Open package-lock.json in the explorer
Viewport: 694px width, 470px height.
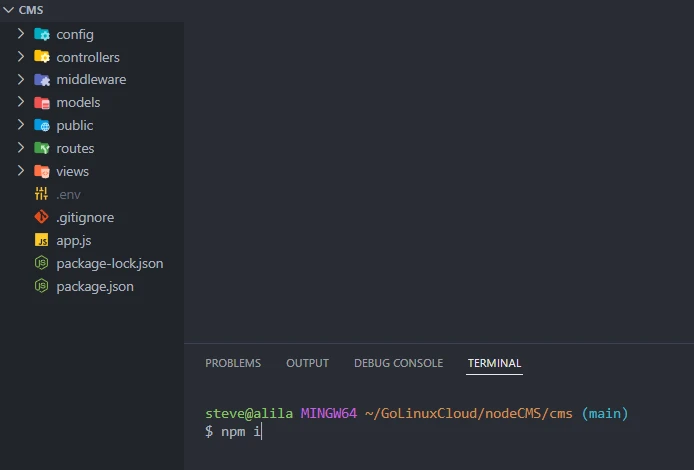click(x=109, y=263)
